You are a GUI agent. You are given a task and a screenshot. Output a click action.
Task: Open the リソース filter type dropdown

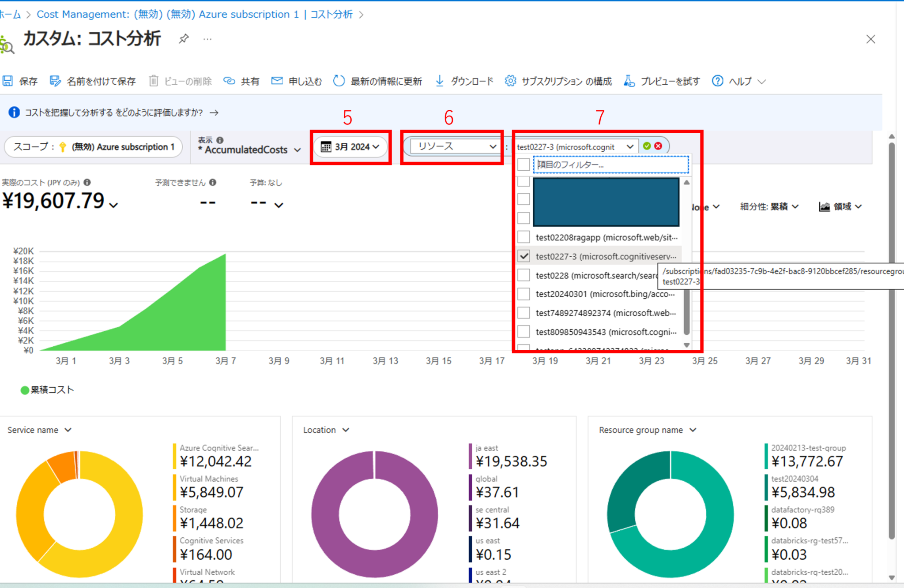click(x=452, y=146)
